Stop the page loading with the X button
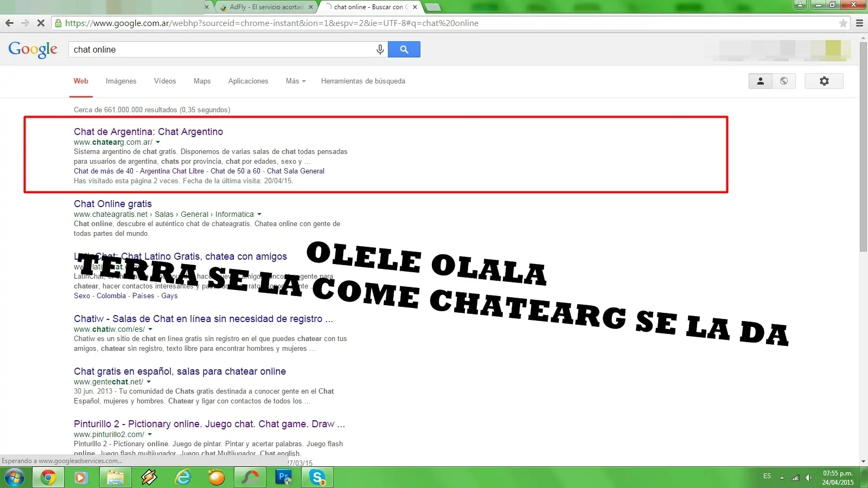Screen dimensions: 868x488 click(41, 23)
